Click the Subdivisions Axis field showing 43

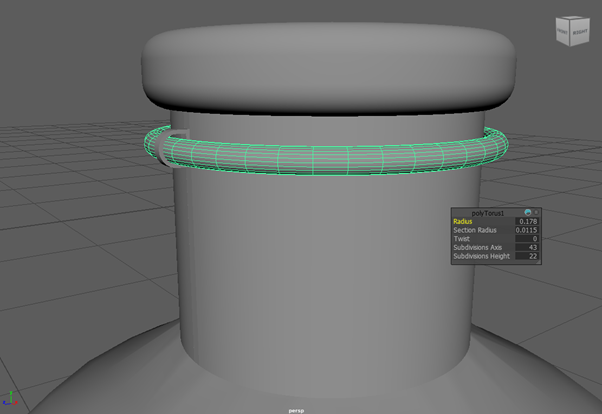(526, 248)
